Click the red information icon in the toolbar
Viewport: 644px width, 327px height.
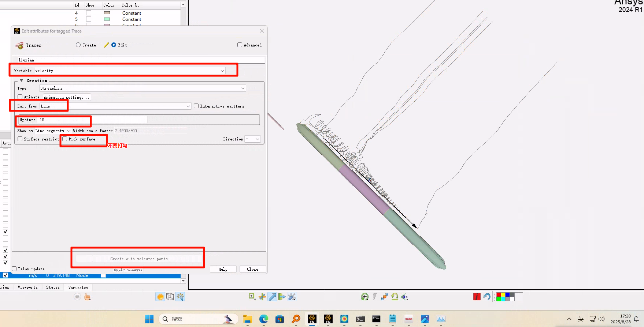477,297
